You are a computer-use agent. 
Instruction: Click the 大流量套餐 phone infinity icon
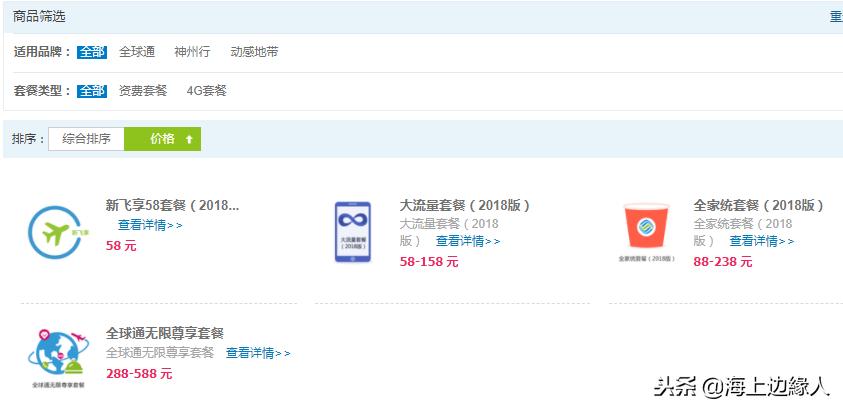[x=353, y=232]
